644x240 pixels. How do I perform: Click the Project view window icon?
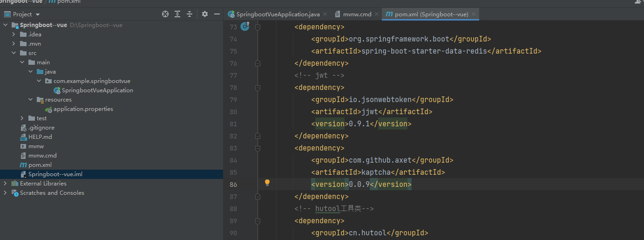7,14
